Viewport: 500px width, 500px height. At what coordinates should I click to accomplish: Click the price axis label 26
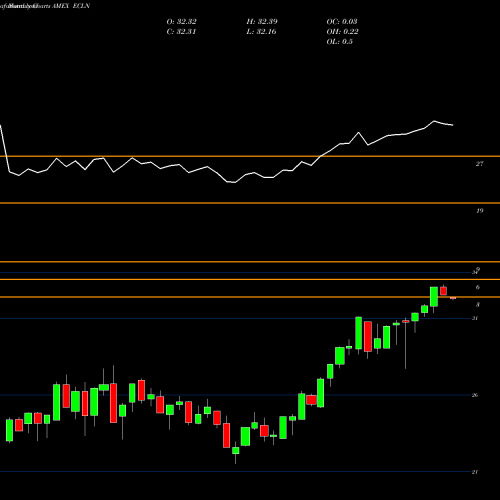coord(475,395)
